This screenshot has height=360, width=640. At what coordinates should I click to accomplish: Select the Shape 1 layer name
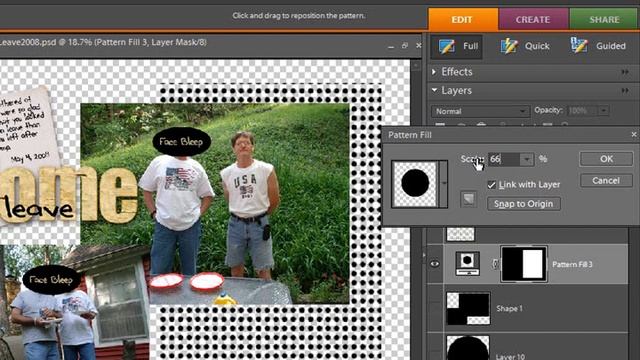[x=509, y=309]
